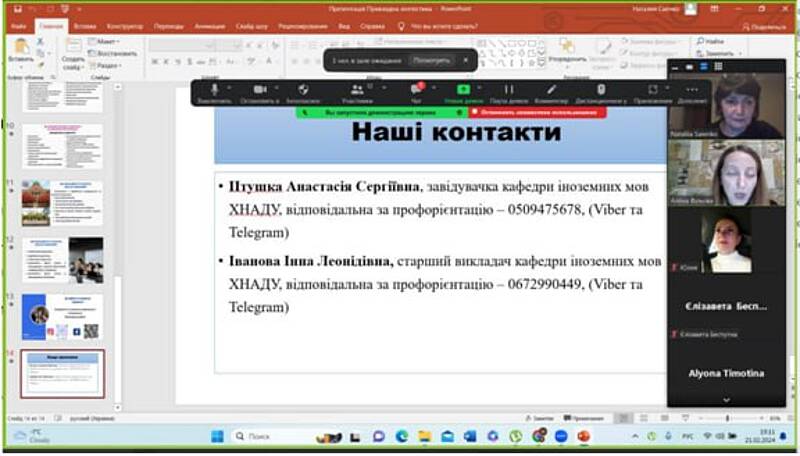
Task: Mute the microphone in Zoom toolbar
Action: pos(215,90)
